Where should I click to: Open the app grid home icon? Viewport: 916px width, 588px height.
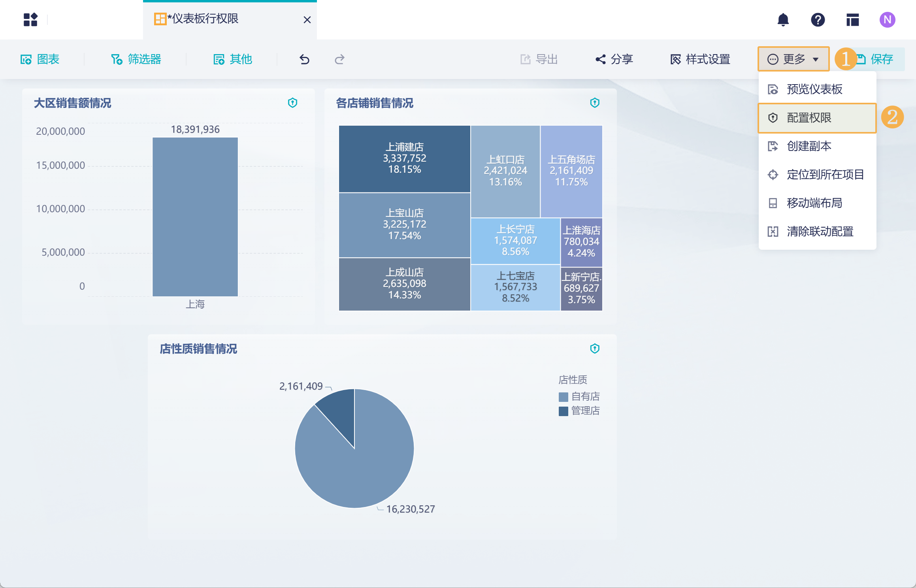click(30, 20)
